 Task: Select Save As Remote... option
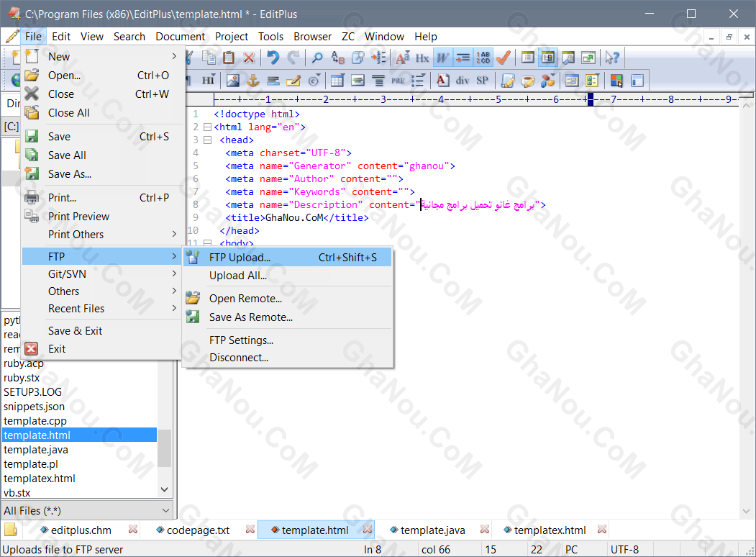point(287,317)
